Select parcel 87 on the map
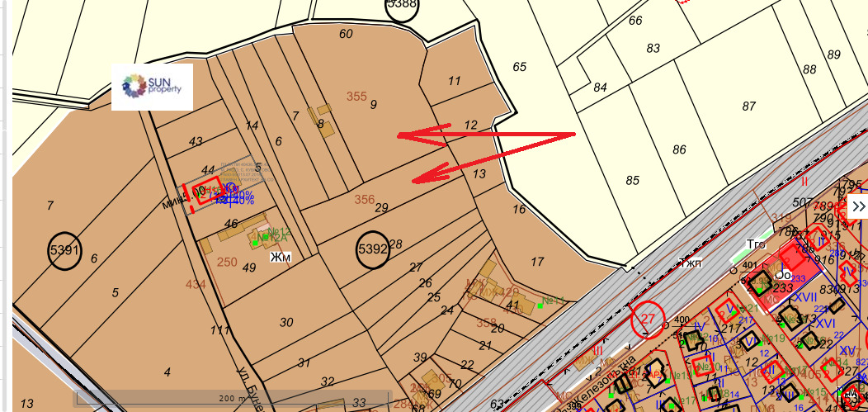868x412 pixels. point(748,106)
